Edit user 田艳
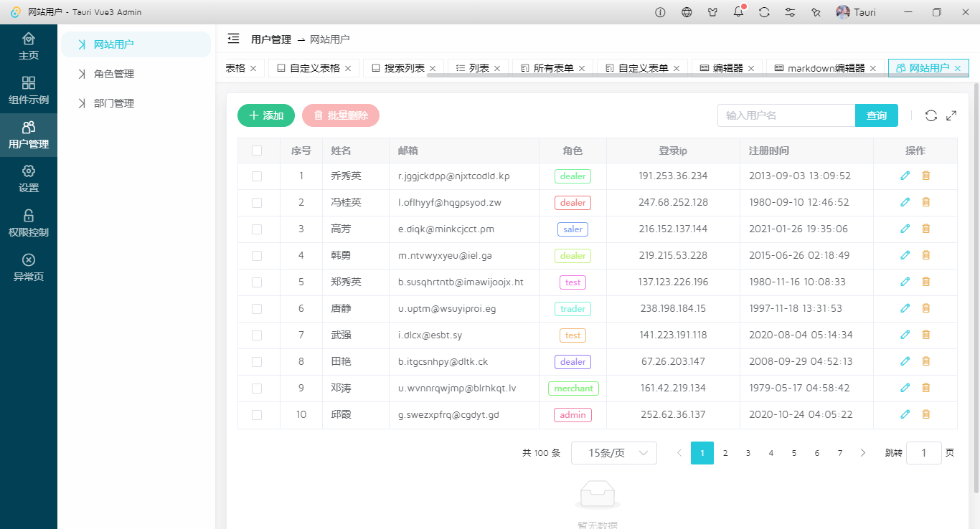980x529 pixels. (x=905, y=361)
